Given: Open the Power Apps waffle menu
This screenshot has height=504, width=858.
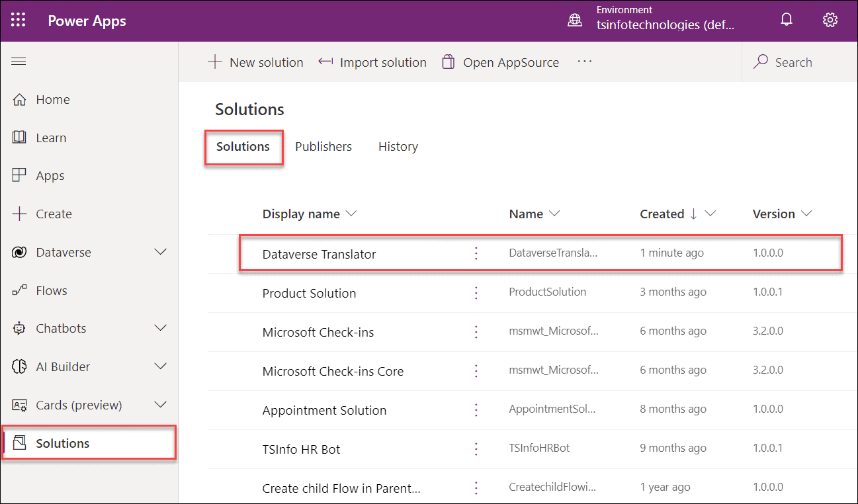Looking at the screenshot, I should coord(18,20).
